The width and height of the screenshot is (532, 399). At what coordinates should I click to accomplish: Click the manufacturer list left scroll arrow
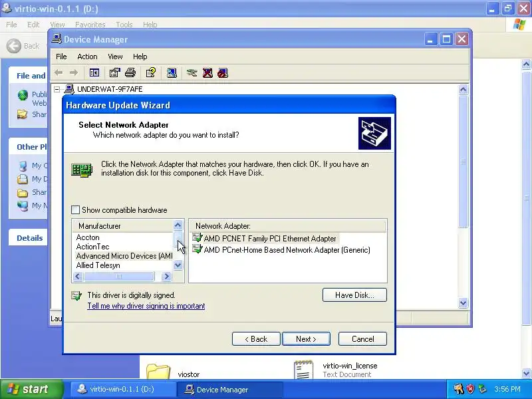tap(78, 276)
